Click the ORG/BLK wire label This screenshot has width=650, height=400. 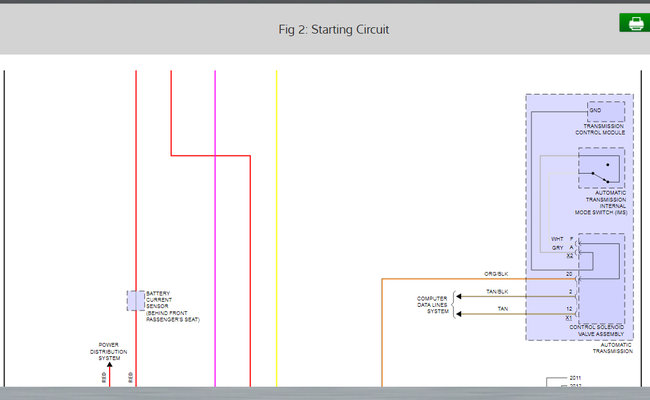pyautogui.click(x=496, y=274)
